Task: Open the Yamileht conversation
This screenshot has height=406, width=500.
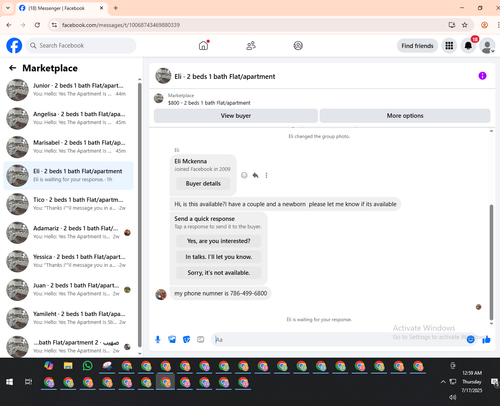Action: tap(68, 318)
